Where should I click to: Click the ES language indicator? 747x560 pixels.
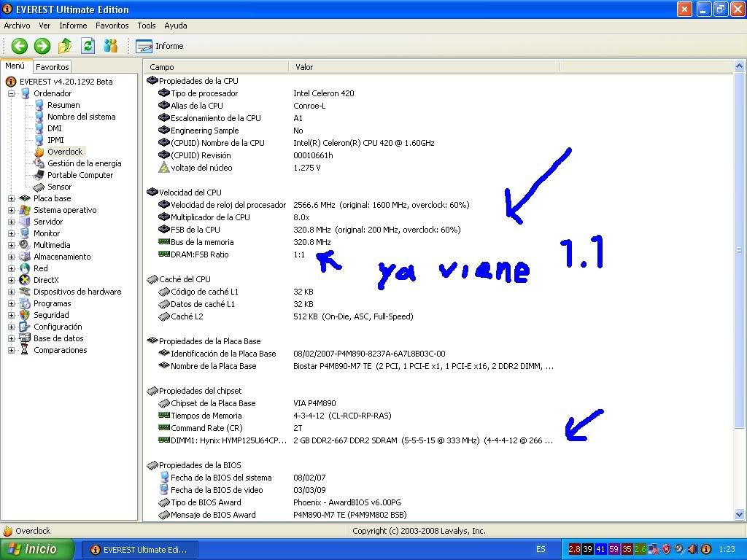point(541,550)
